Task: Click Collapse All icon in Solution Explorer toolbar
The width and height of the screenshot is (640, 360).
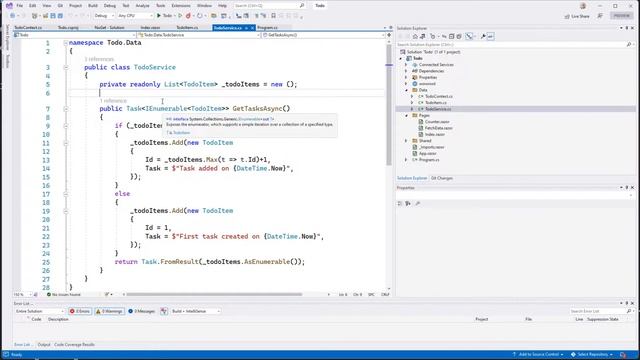Action: [451, 36]
